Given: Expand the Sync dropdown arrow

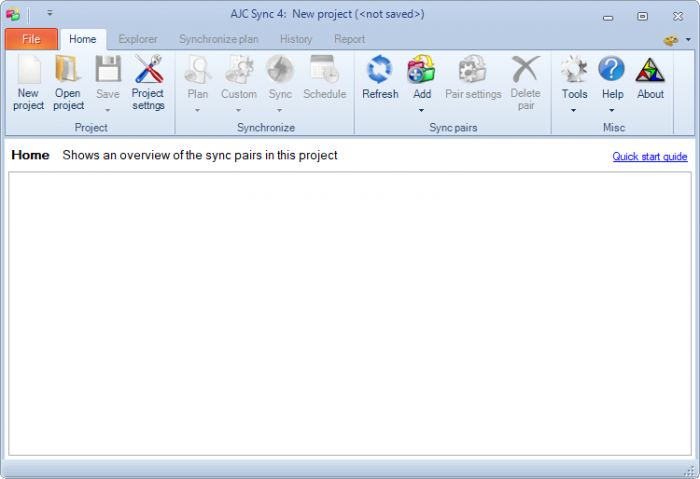Looking at the screenshot, I should (279, 110).
